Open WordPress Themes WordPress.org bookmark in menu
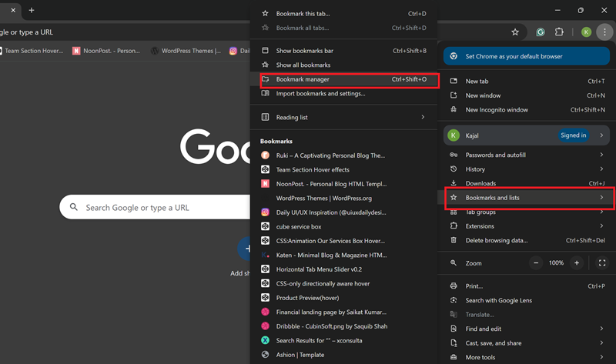 (x=343, y=199)
